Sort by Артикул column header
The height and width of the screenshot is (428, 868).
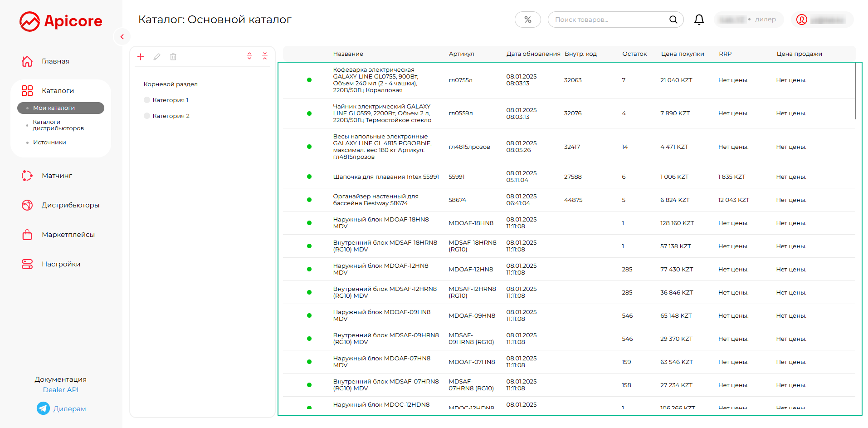(462, 54)
